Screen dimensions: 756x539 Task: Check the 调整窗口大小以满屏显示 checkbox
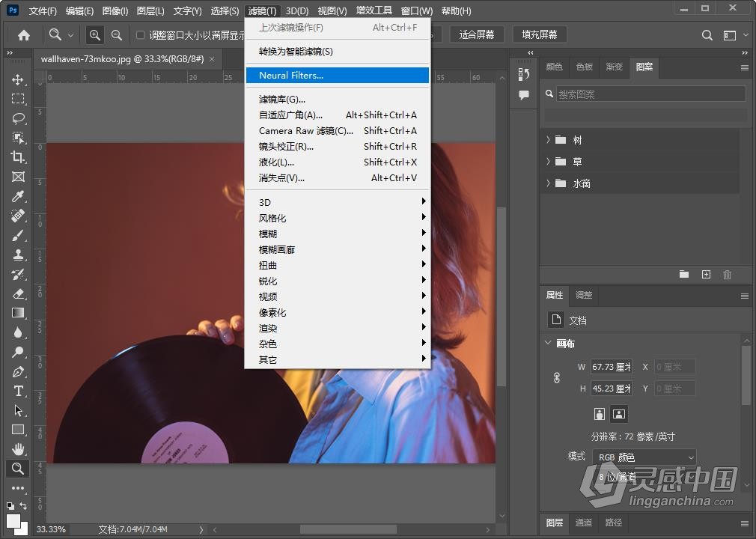click(139, 34)
